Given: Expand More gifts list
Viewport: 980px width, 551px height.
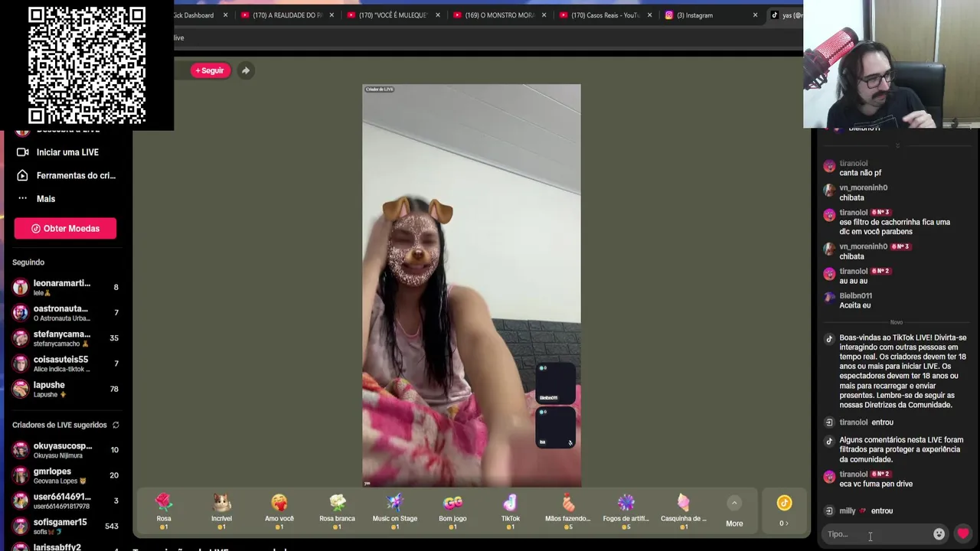Looking at the screenshot, I should pyautogui.click(x=734, y=512).
